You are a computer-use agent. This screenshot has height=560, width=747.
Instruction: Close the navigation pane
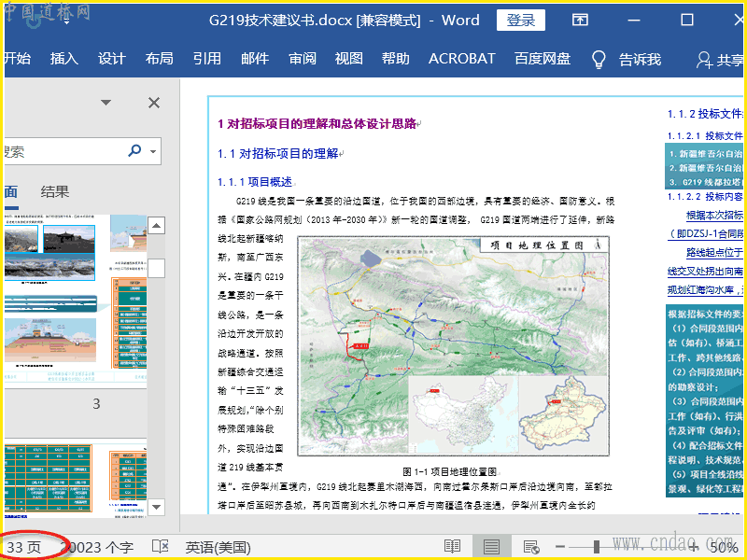point(154,103)
